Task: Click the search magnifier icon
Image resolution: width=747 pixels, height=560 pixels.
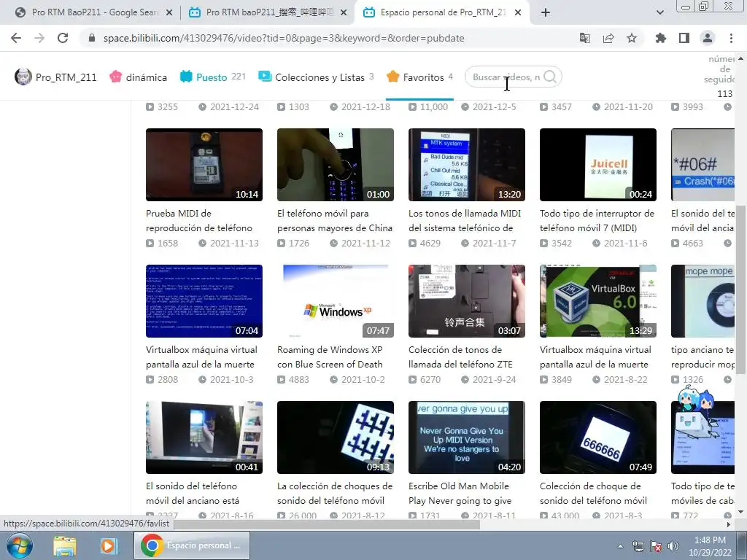Action: coord(550,77)
